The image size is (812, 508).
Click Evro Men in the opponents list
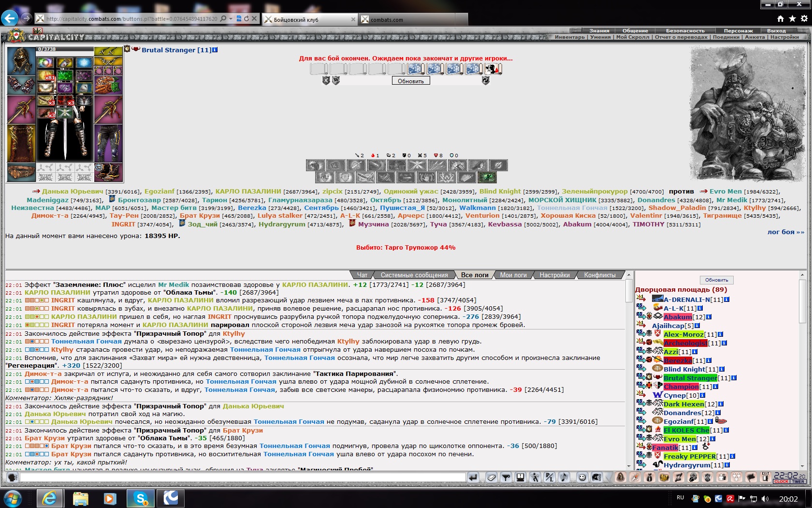(725, 192)
